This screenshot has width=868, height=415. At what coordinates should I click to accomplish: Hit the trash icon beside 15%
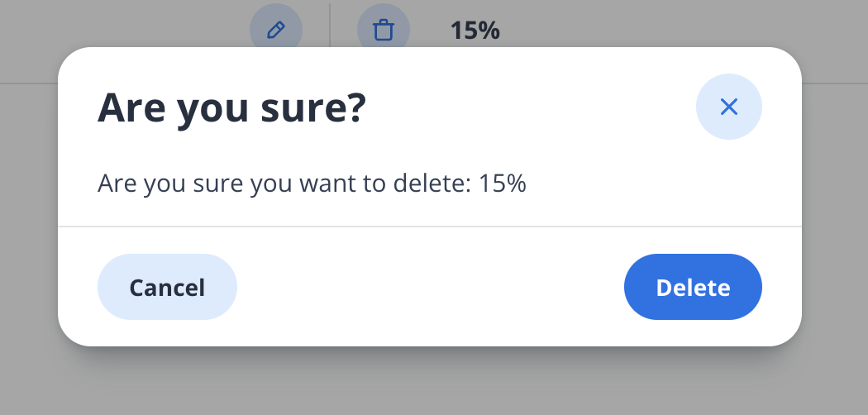383,31
